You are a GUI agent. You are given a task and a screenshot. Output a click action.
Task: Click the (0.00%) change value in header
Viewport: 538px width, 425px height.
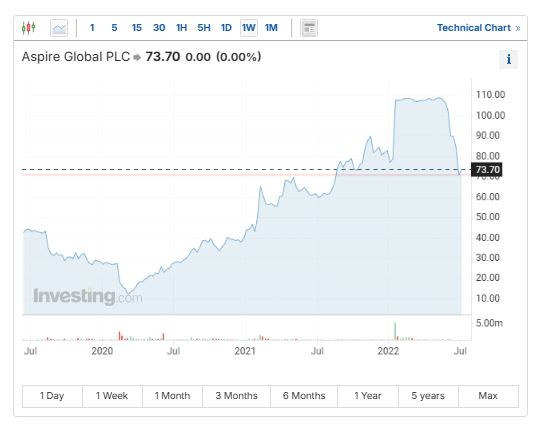(x=238, y=57)
